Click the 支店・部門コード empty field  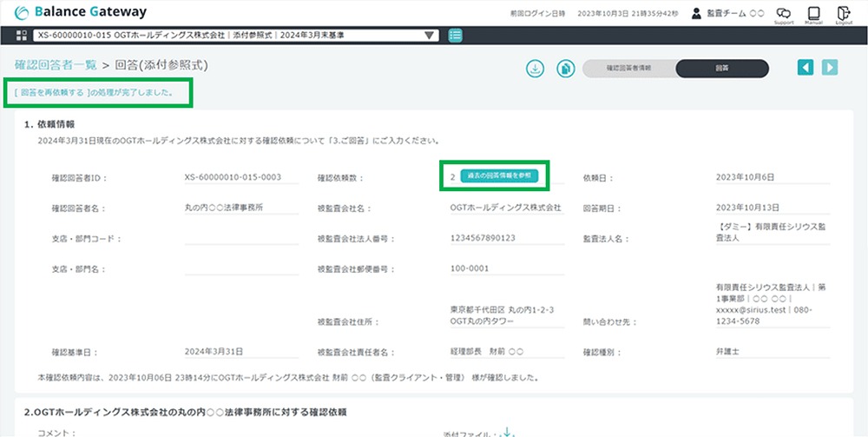click(233, 239)
